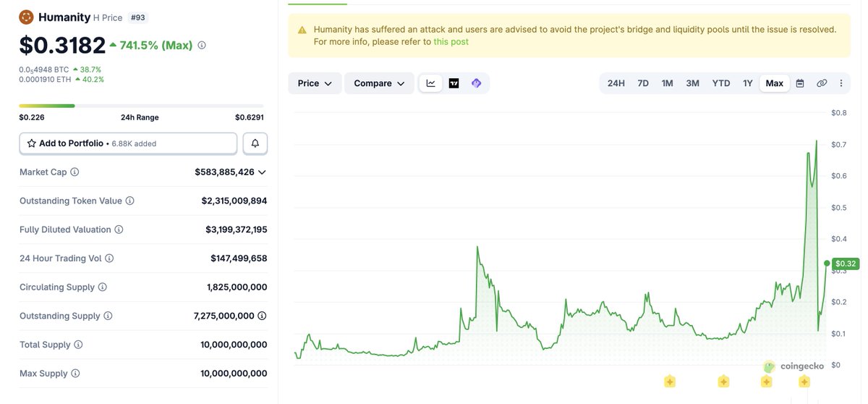This screenshot has height=404, width=868.
Task: Select the 7D time range
Action: pos(643,83)
